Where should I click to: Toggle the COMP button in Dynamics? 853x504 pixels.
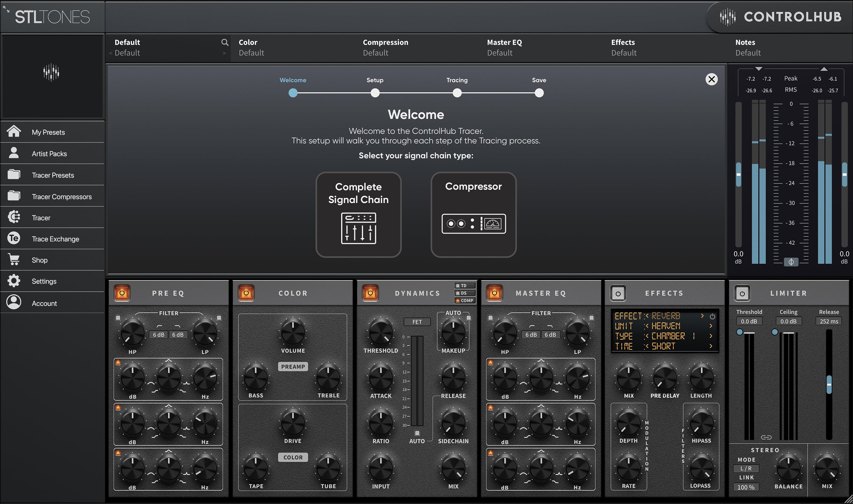pyautogui.click(x=465, y=300)
